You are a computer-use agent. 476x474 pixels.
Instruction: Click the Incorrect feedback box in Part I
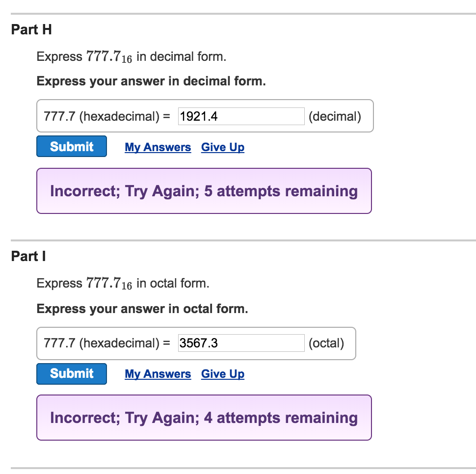tap(204, 418)
